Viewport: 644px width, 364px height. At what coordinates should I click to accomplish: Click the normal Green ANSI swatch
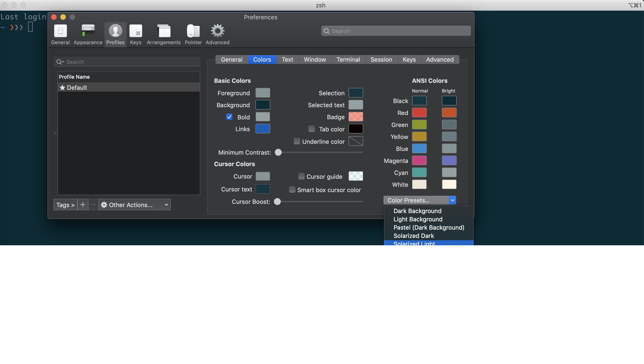coord(419,125)
